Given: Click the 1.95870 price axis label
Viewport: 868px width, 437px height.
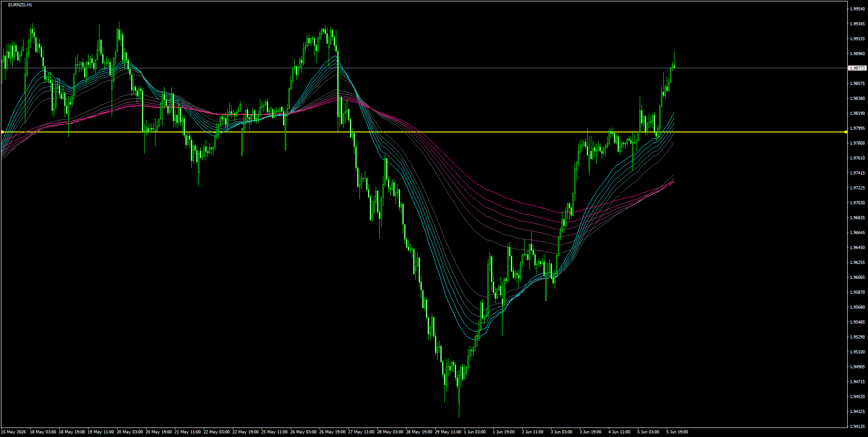Looking at the screenshot, I should point(858,292).
